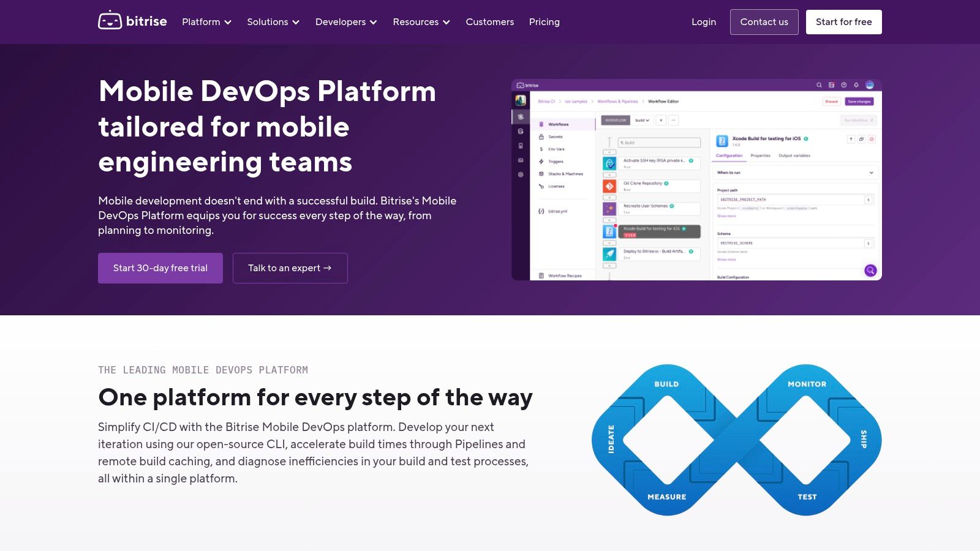Click the BUILD segment of infinity diagram

[x=666, y=384]
